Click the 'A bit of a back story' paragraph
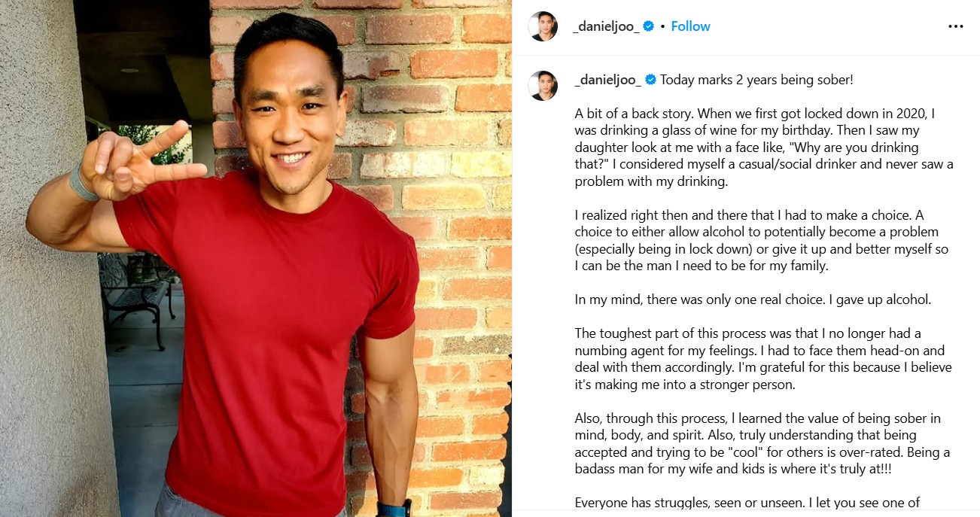Viewport: 980px width, 517px height. [764, 147]
